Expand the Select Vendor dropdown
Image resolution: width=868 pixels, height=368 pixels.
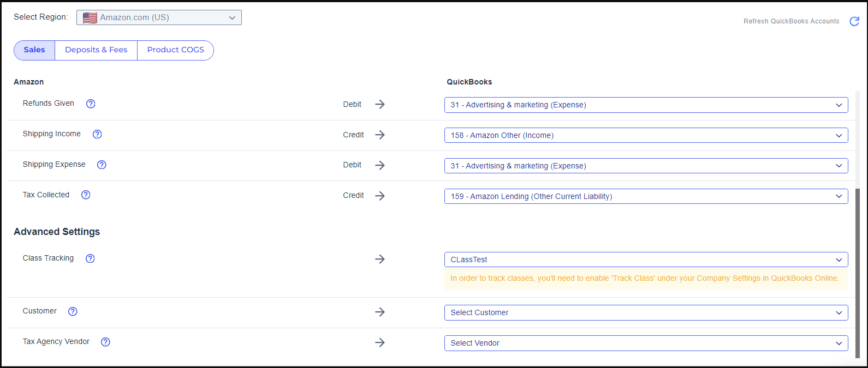coord(646,343)
